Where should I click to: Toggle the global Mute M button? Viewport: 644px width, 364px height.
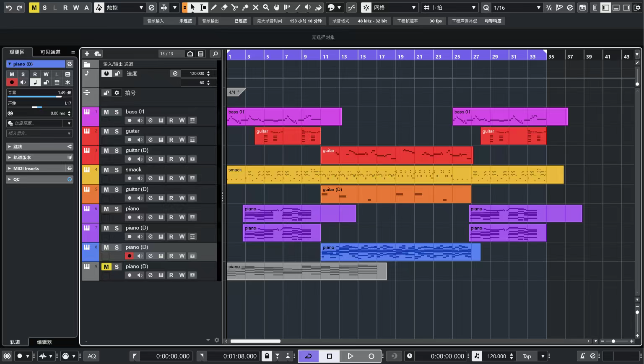click(x=34, y=8)
